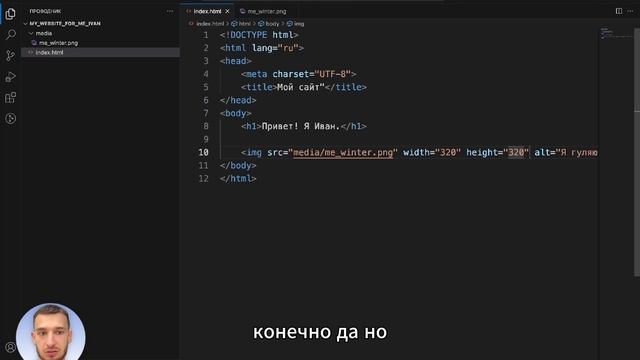
Task: Click the ПРОВОДНИК panel title
Action: click(45, 11)
